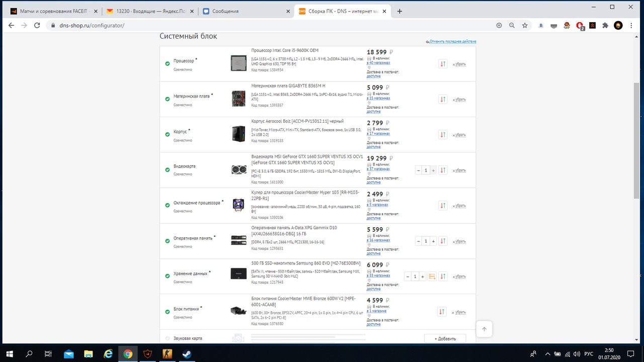Open the Chrome profile avatar
The height and width of the screenshot is (362, 644).
point(618,25)
